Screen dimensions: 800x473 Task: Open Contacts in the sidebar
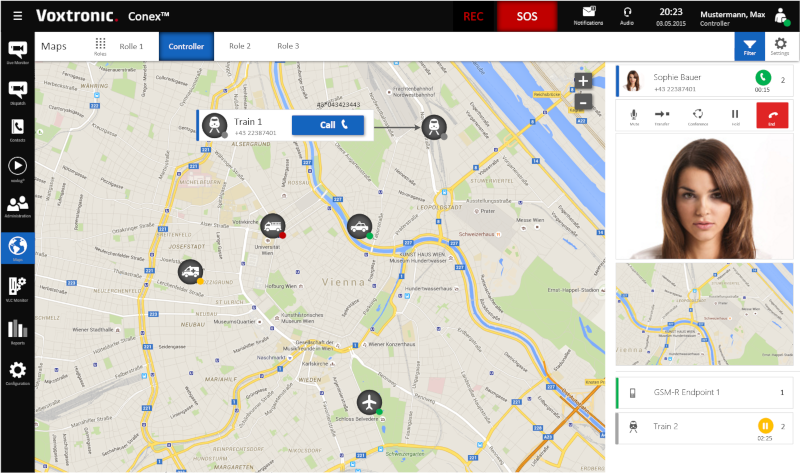click(17, 130)
